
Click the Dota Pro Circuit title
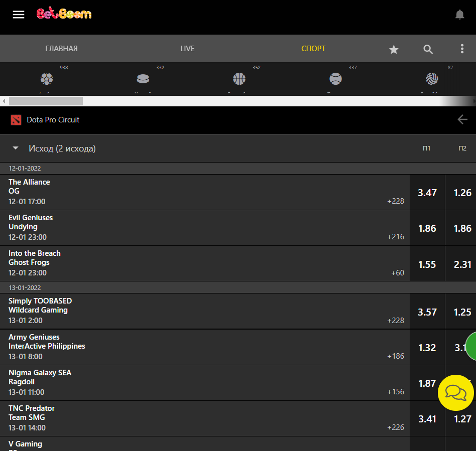pyautogui.click(x=53, y=120)
